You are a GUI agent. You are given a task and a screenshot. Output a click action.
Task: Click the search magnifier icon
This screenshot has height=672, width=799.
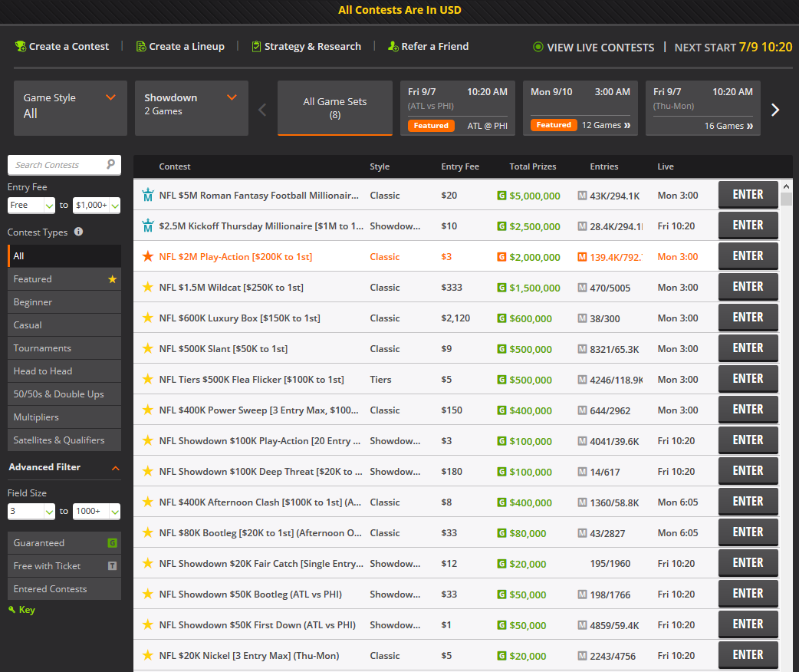coord(110,164)
